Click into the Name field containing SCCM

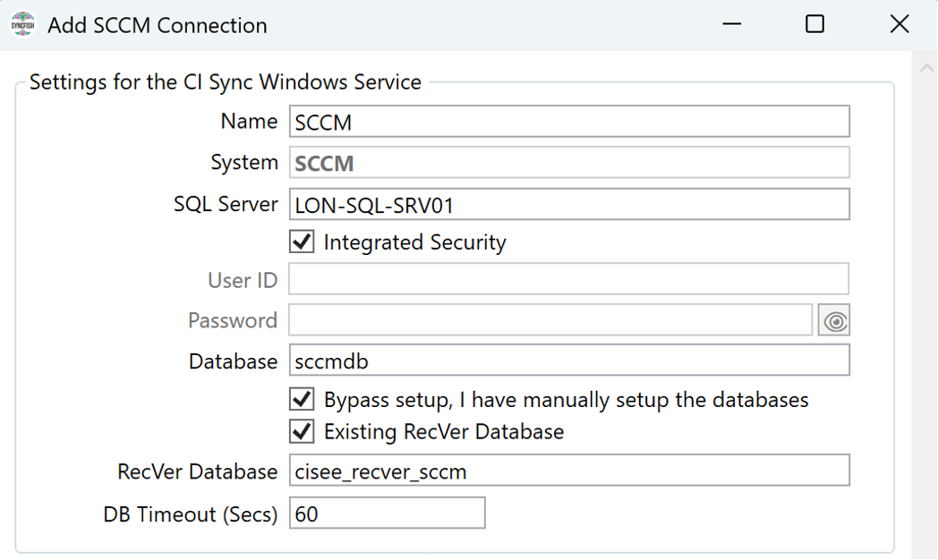pos(569,122)
